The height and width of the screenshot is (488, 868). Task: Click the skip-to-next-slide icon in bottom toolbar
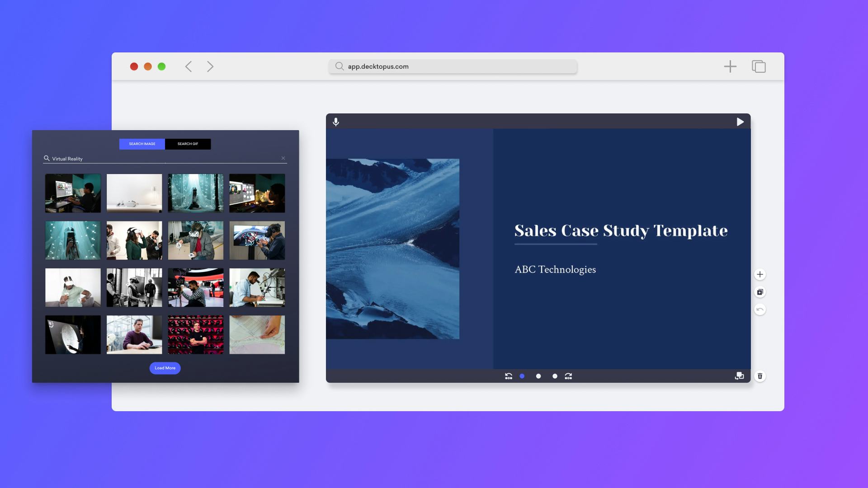coord(568,375)
